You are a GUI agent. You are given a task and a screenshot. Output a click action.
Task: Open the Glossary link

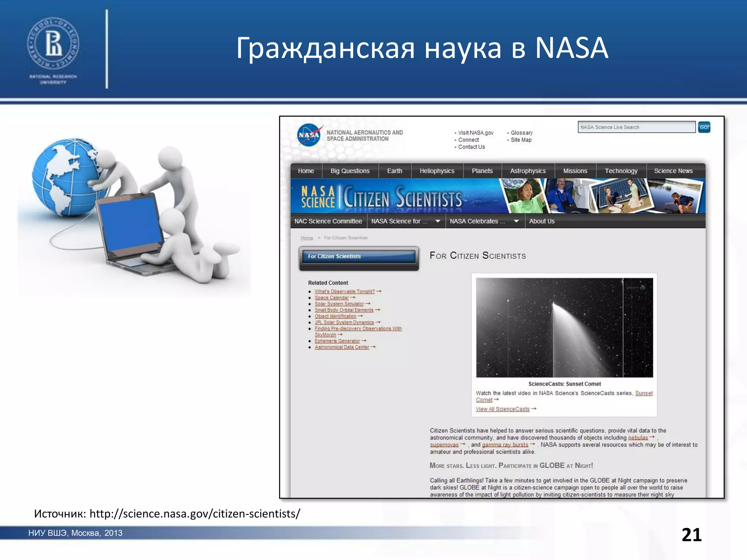point(522,133)
